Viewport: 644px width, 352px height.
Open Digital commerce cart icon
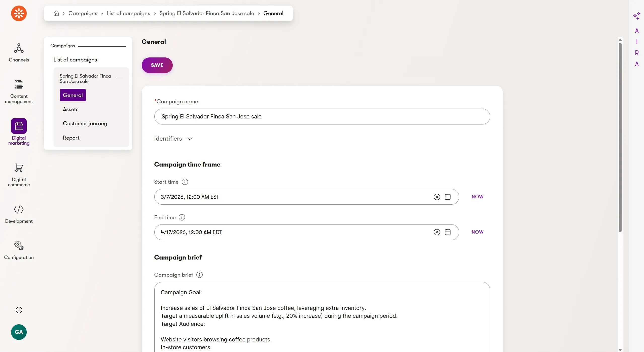(x=19, y=168)
